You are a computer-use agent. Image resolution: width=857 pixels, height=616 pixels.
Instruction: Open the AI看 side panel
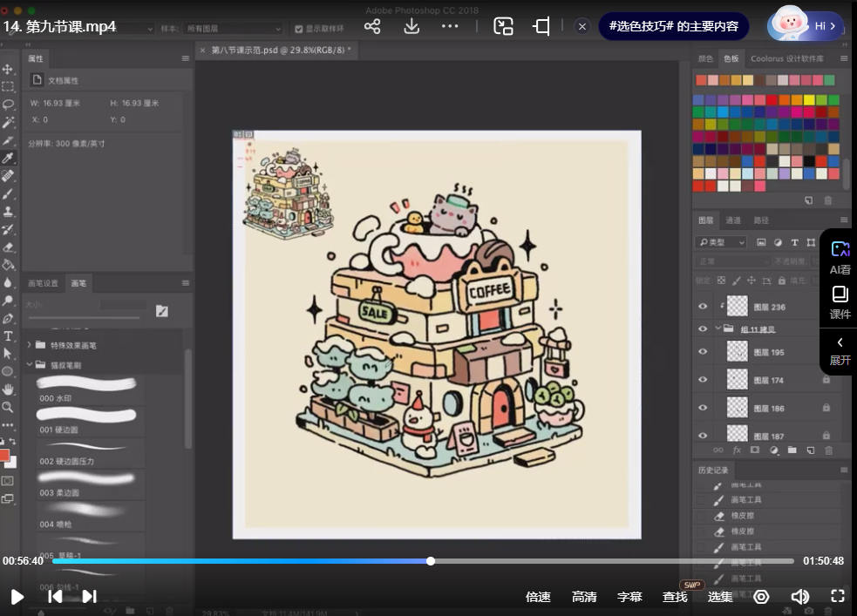[x=840, y=258]
